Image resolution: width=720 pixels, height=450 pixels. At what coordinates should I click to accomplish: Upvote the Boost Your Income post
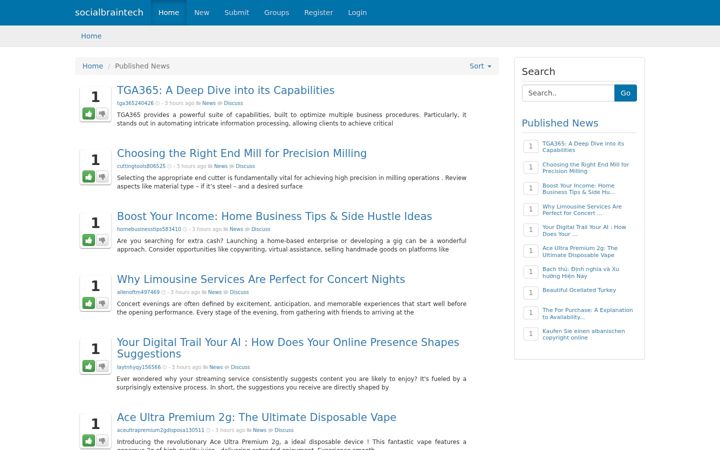(x=89, y=240)
